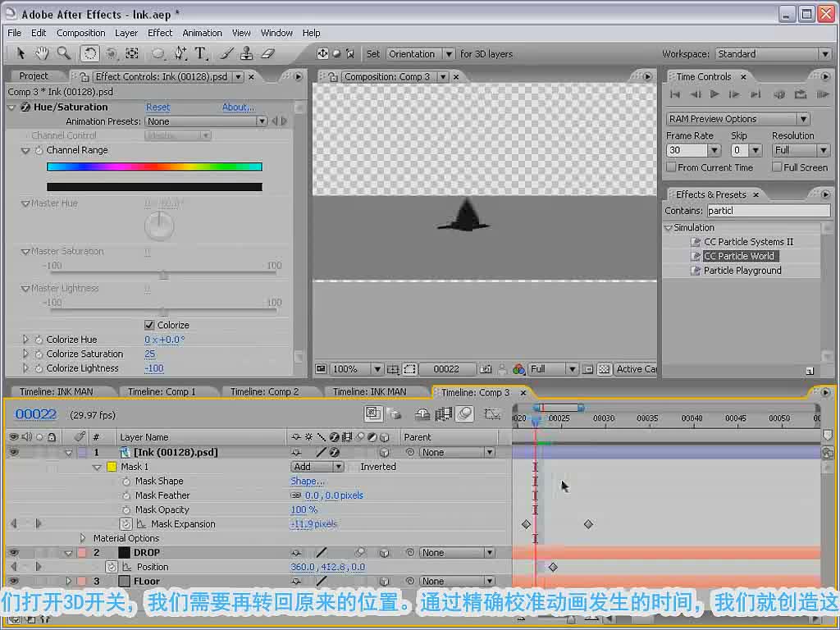
Task: Click the Master Saturation slider
Action: pos(163,274)
